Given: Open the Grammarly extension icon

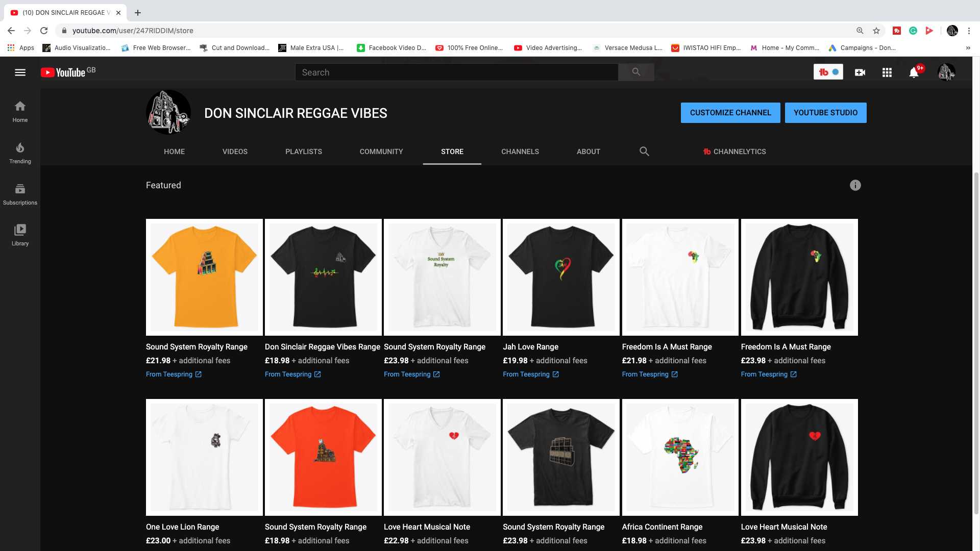Looking at the screenshot, I should pyautogui.click(x=913, y=31).
